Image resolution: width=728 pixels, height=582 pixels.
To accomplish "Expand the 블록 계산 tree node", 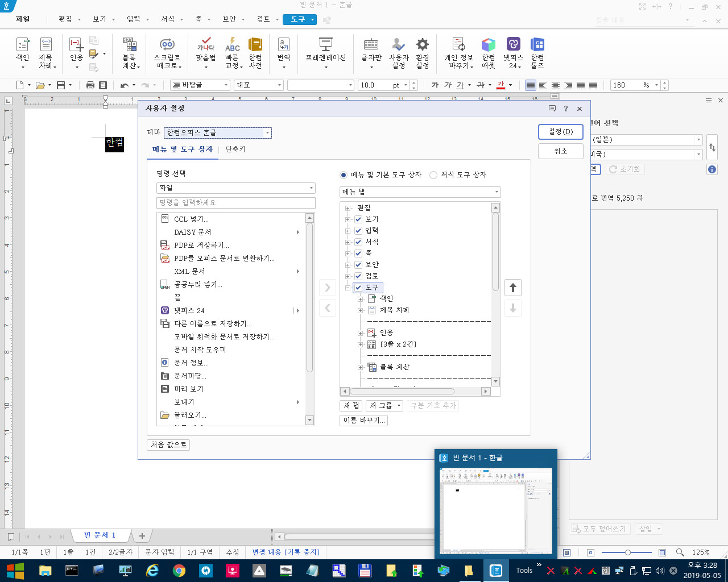I will pyautogui.click(x=360, y=367).
